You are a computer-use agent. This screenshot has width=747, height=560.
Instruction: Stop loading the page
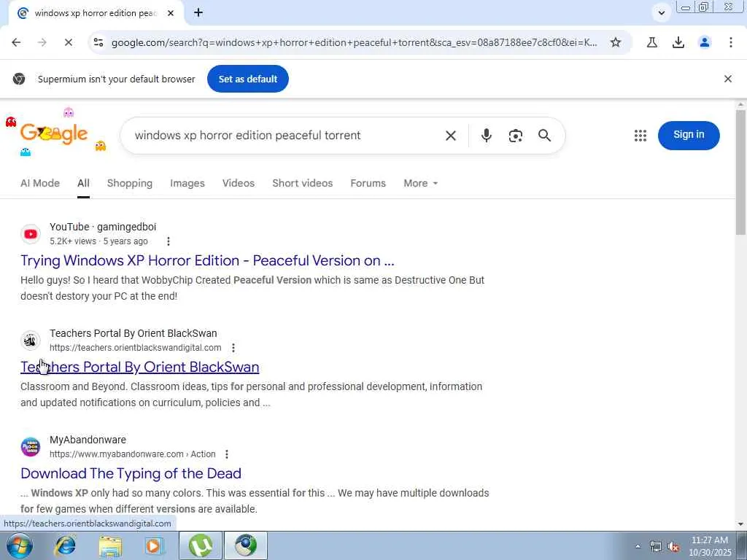coord(68,42)
